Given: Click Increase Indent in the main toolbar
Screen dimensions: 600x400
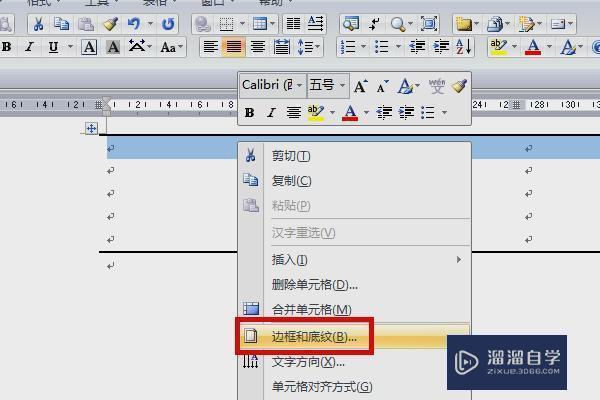Looking at the screenshot, I should 441,47.
